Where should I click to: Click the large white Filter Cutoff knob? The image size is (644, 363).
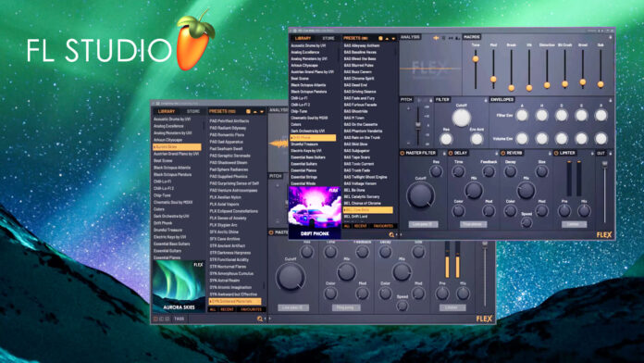point(461,118)
